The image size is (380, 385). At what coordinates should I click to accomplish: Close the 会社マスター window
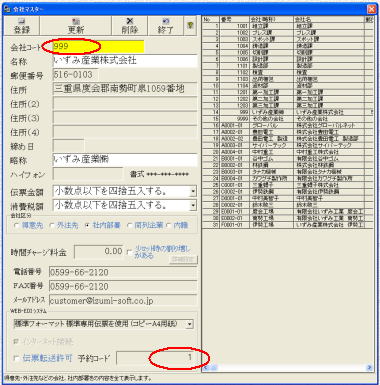point(372,9)
